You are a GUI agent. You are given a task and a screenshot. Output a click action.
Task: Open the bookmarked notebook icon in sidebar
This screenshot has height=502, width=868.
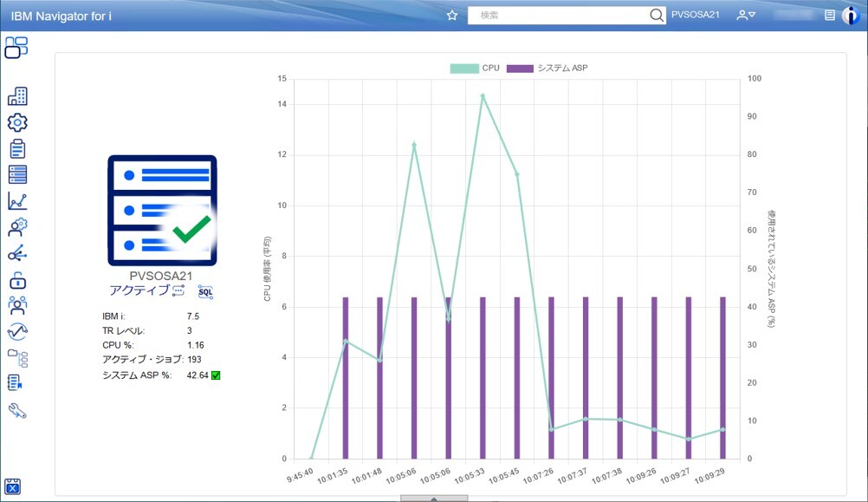[15, 383]
